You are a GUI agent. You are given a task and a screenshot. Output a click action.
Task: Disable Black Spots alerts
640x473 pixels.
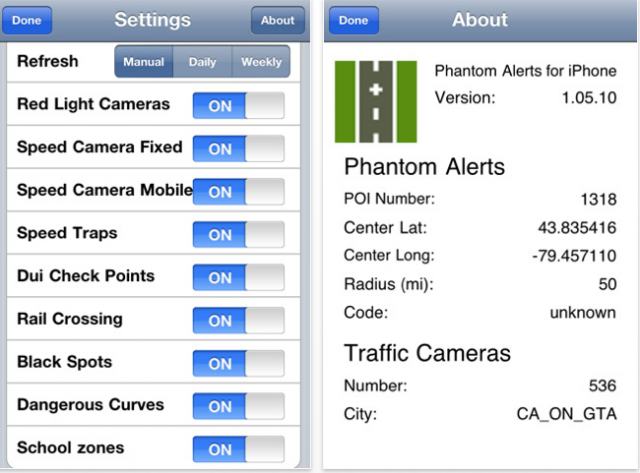click(x=238, y=363)
